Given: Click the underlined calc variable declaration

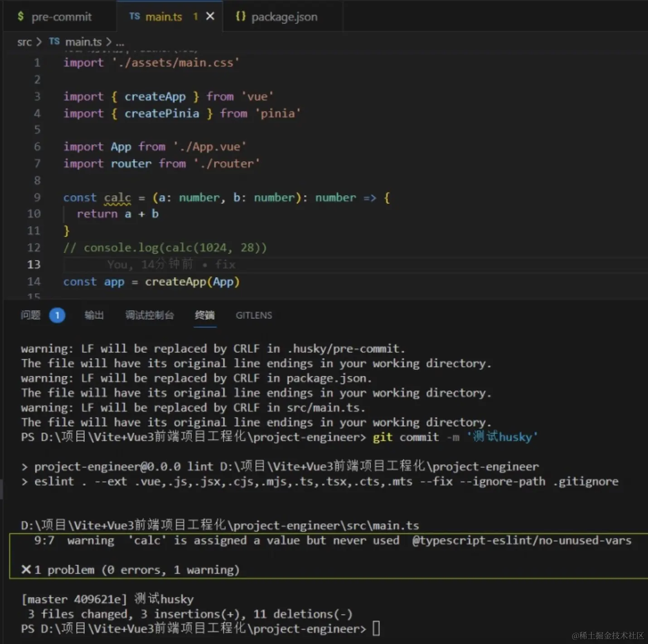Looking at the screenshot, I should pos(117,198).
